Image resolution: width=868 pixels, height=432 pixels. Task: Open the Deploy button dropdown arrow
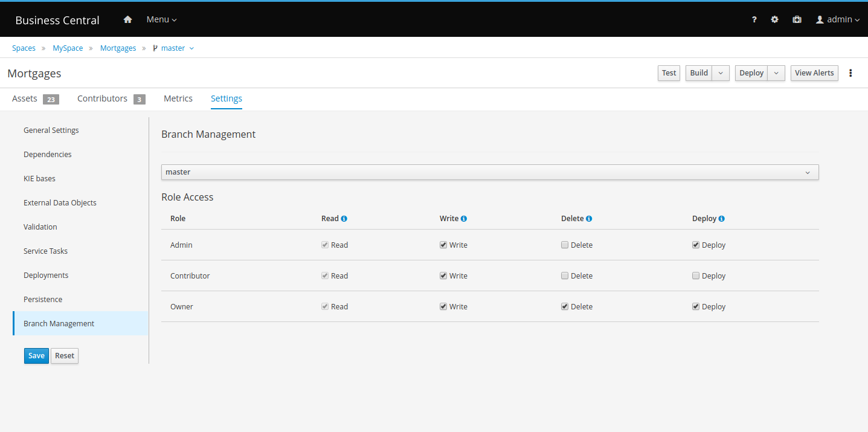click(776, 73)
